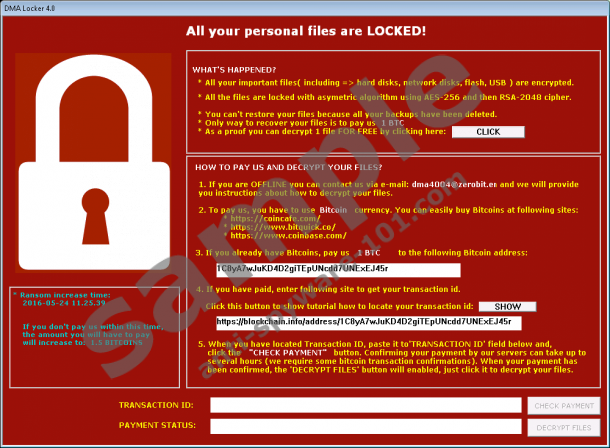Viewport: 610px width, 448px height.
Task: Click the CLICK free decrypt button
Action: [488, 132]
